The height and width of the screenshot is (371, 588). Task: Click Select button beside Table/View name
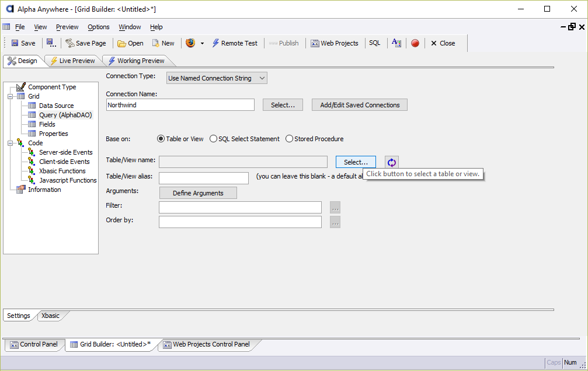click(x=356, y=162)
